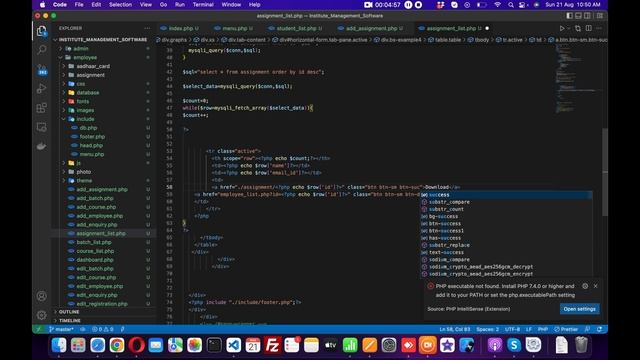The image size is (640, 360).
Task: Open errors and warnings count in status bar
Action: pos(102,329)
